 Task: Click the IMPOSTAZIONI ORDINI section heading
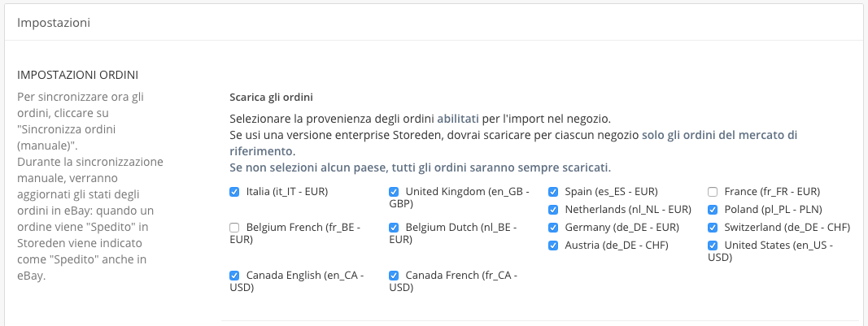click(77, 76)
